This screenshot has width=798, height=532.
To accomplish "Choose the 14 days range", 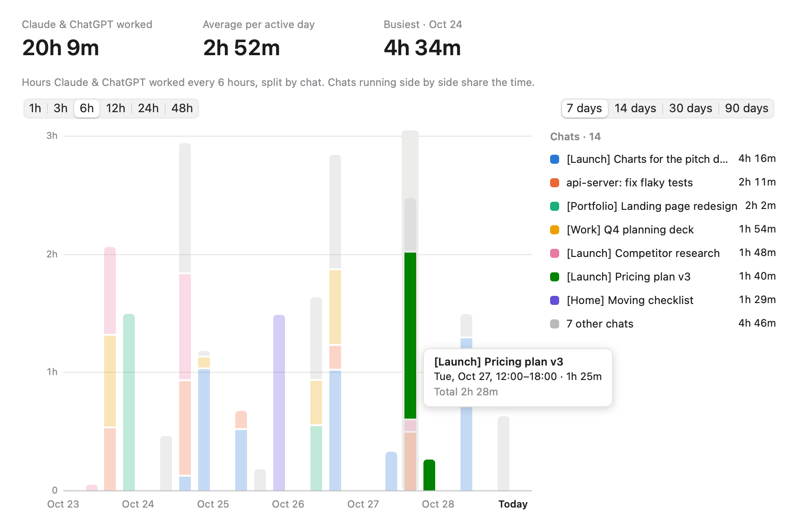I will [x=635, y=109].
